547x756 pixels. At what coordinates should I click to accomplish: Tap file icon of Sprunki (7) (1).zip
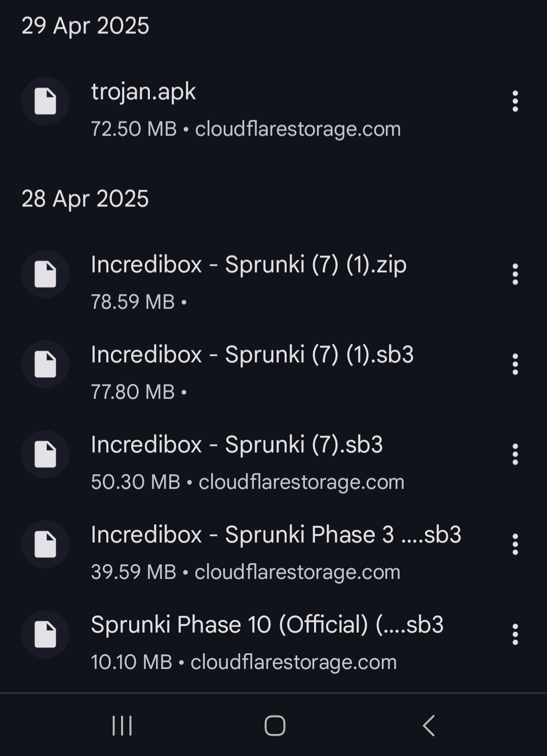coord(45,274)
